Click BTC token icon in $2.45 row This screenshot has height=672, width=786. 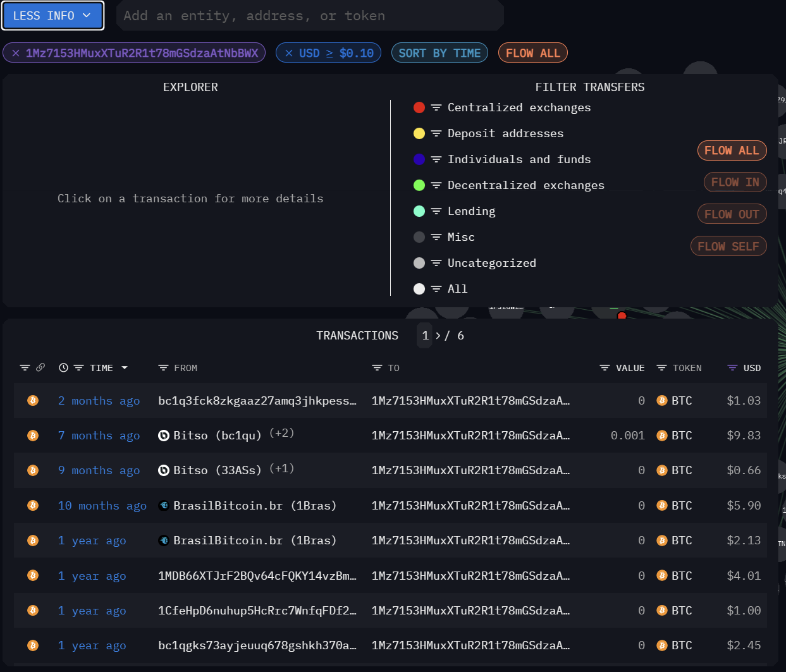pos(662,645)
